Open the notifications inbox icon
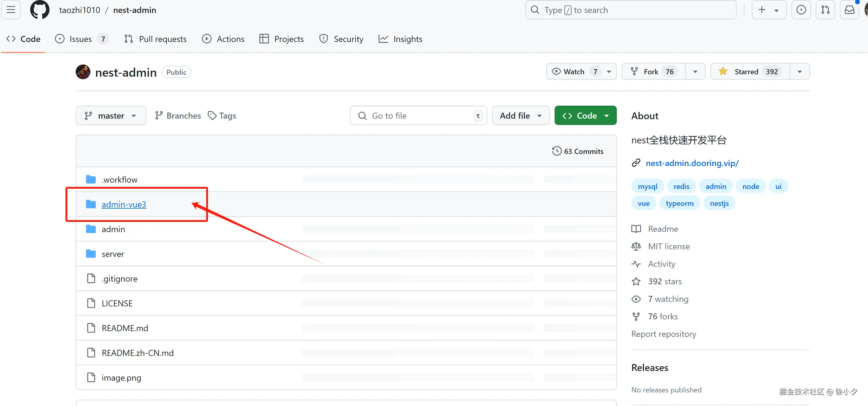The height and width of the screenshot is (406, 868). [x=849, y=10]
